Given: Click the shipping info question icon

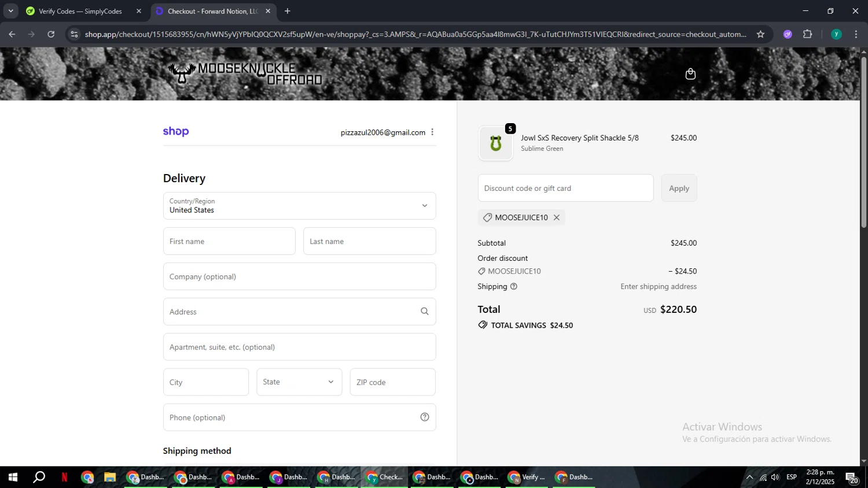Looking at the screenshot, I should (x=514, y=286).
